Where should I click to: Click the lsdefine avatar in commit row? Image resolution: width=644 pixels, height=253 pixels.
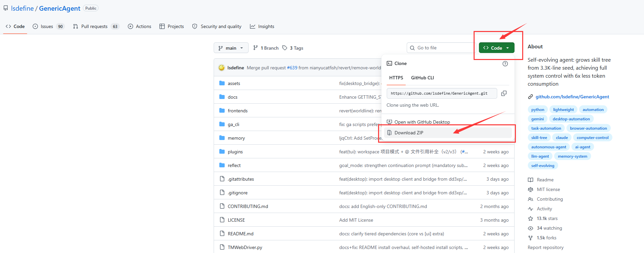click(x=221, y=68)
